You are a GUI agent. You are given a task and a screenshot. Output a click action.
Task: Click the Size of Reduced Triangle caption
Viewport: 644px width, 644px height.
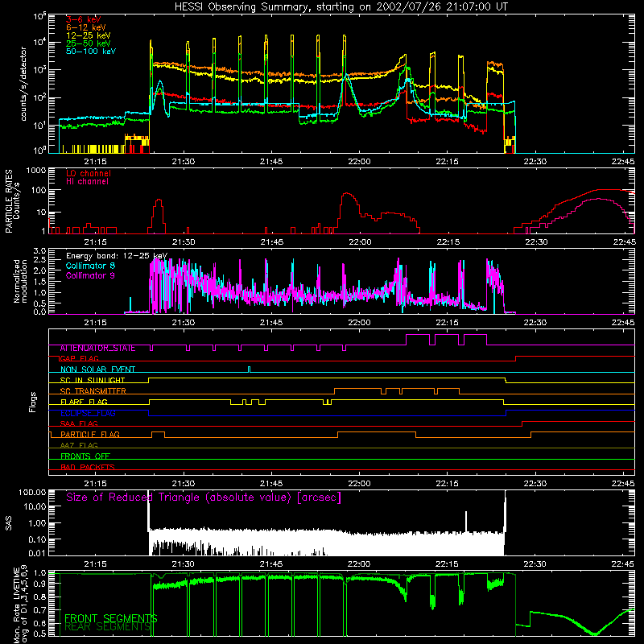(x=204, y=497)
